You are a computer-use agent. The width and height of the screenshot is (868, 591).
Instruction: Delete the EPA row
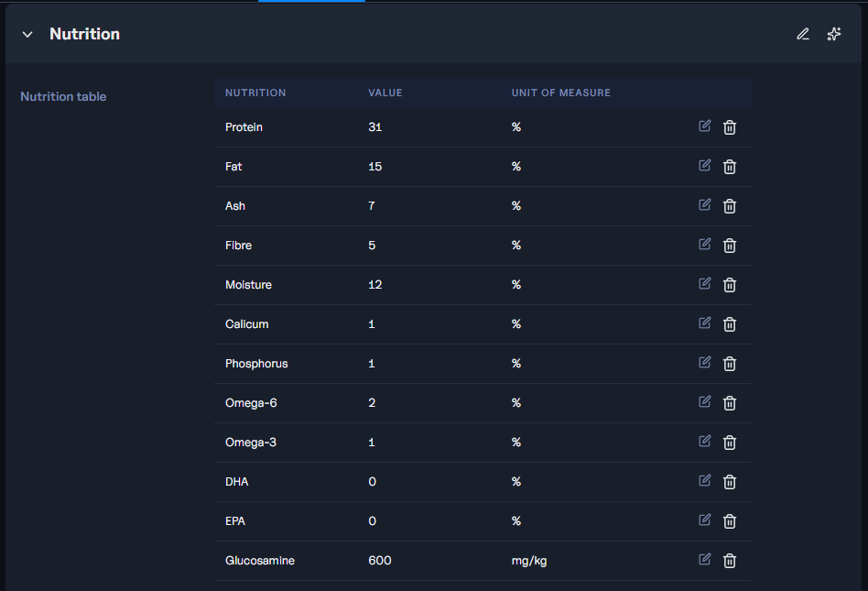point(730,520)
